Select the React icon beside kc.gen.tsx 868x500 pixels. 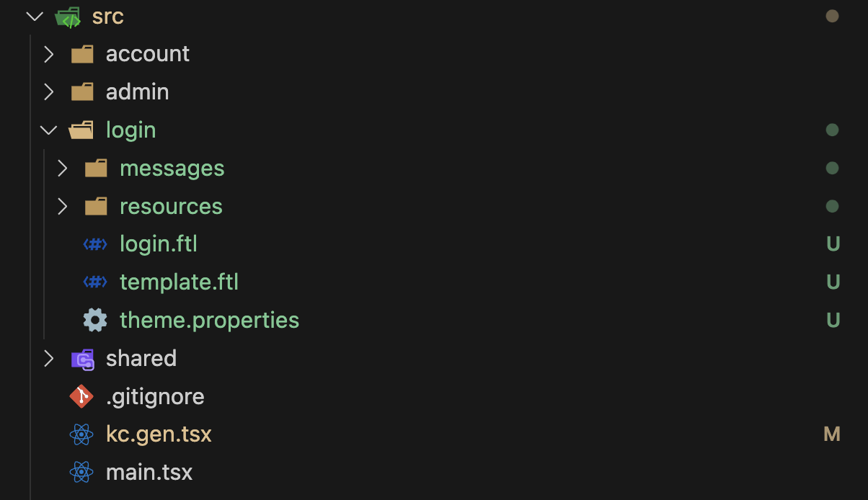(x=81, y=434)
